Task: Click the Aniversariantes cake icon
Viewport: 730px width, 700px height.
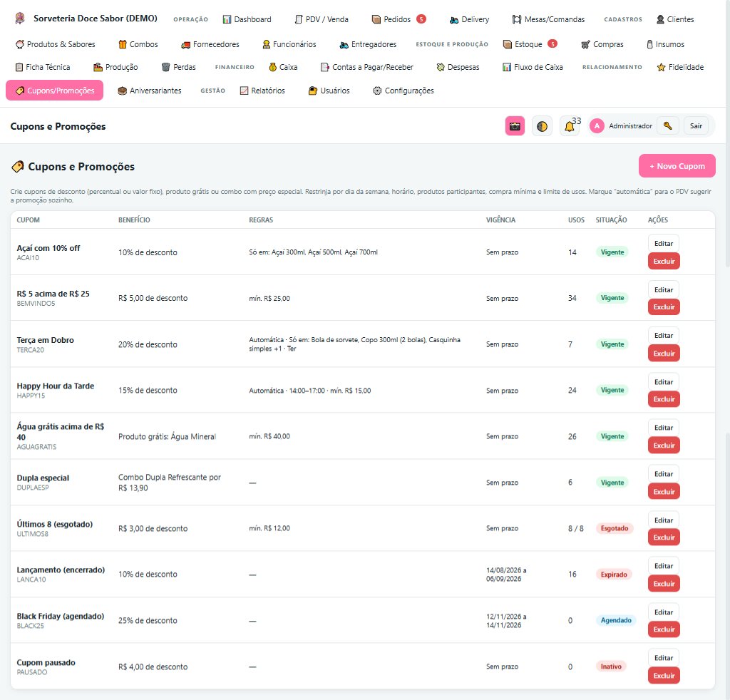Action: click(x=123, y=91)
